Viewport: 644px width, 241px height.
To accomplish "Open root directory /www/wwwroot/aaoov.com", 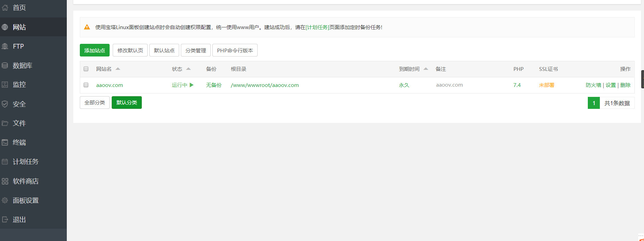I will click(x=265, y=85).
